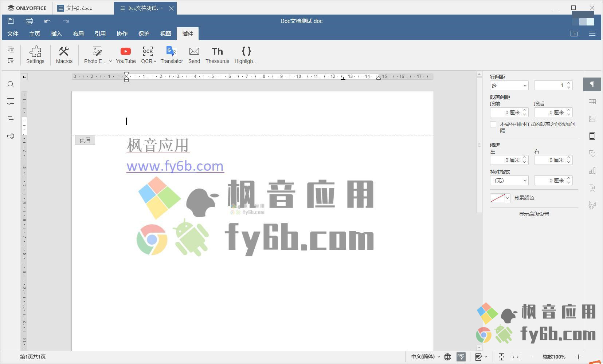Viewport: 603px width, 364px height.
Task: Switch to the 视图 tab
Action: point(166,33)
